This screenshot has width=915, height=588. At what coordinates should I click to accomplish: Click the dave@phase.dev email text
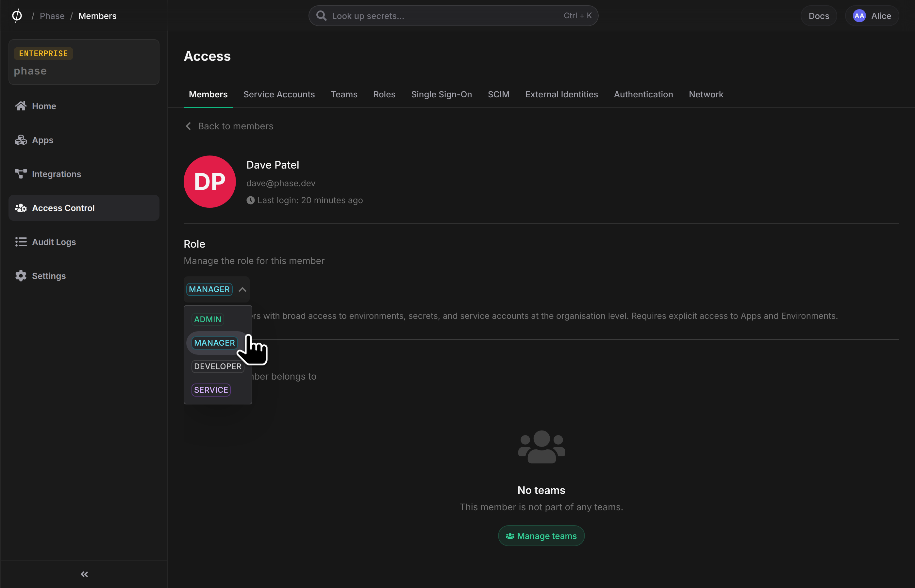point(281,183)
